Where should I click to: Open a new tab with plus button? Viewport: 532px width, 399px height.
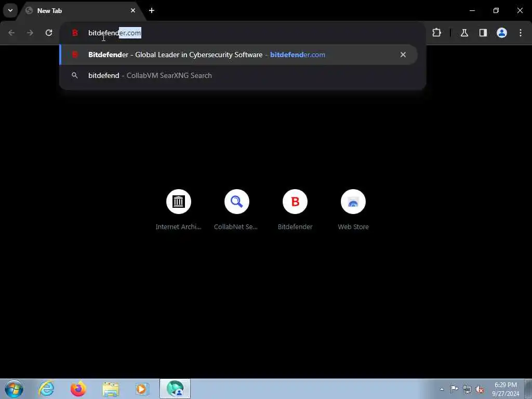click(152, 10)
